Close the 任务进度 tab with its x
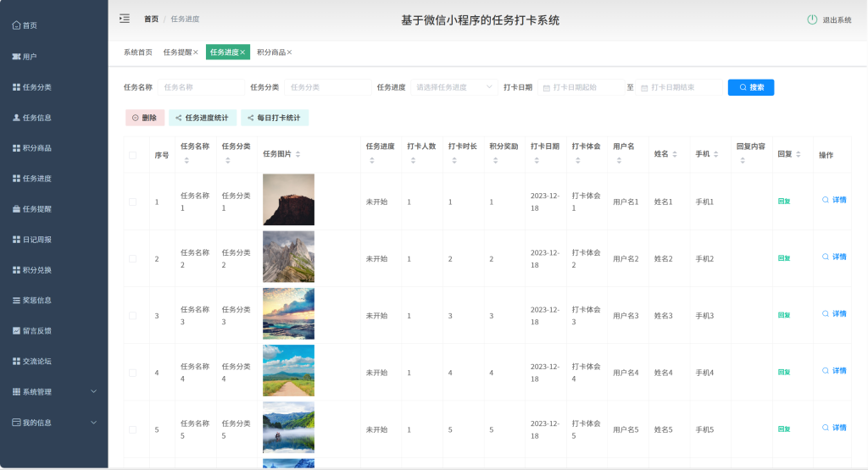The height and width of the screenshot is (470, 868). [242, 53]
